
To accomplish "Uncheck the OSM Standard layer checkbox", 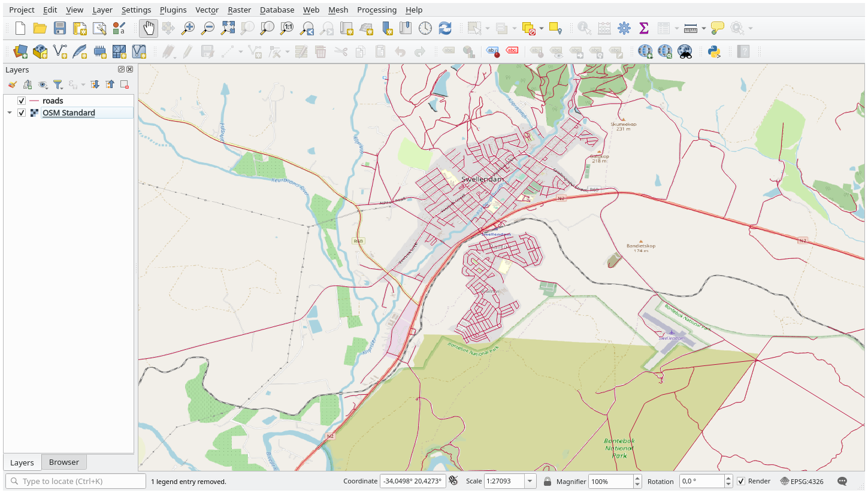I will [22, 113].
